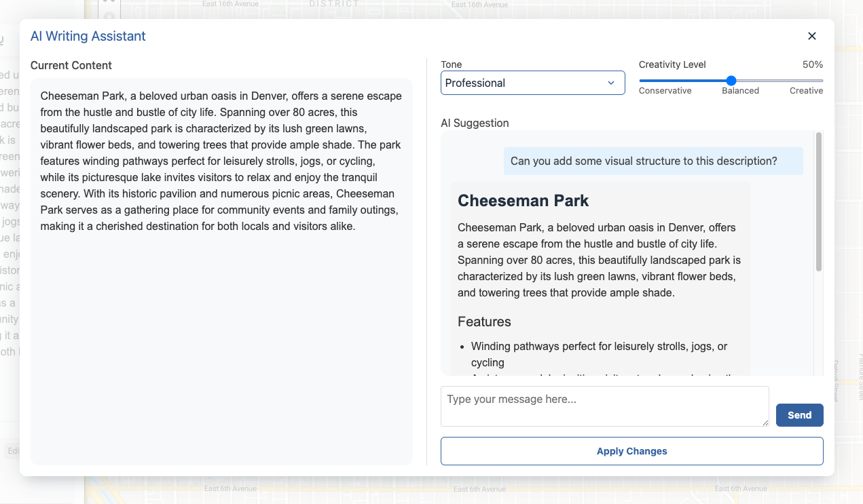Send the chat message
Screen dimensions: 863x504
[799, 415]
